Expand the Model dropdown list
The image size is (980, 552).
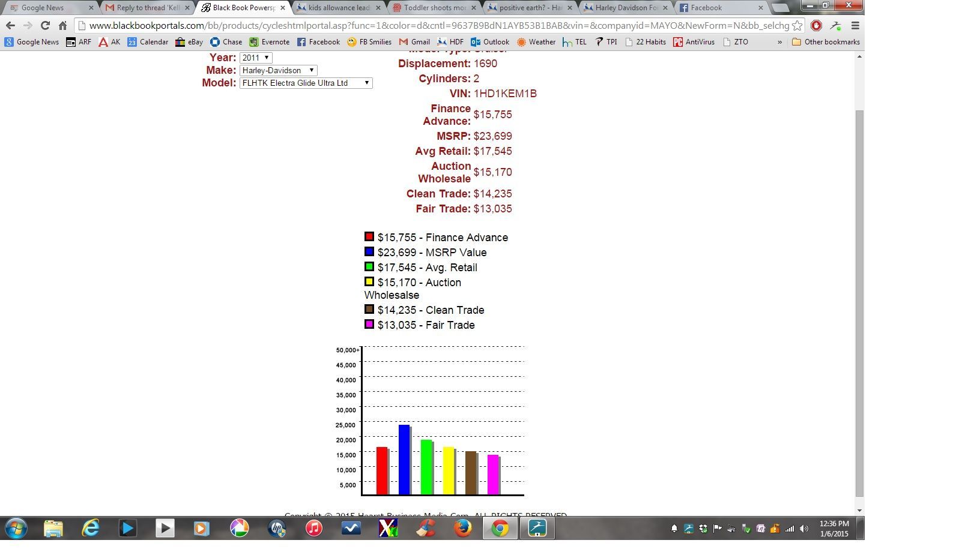[x=306, y=83]
